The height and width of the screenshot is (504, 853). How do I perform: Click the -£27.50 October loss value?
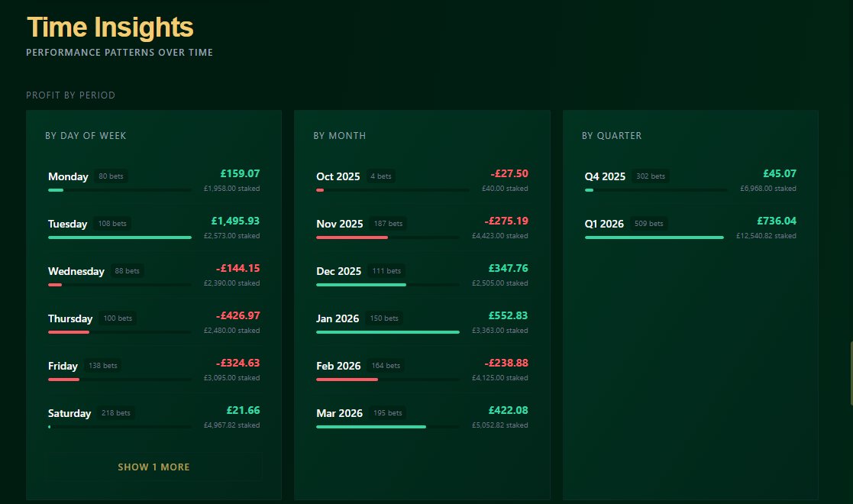[x=509, y=173]
